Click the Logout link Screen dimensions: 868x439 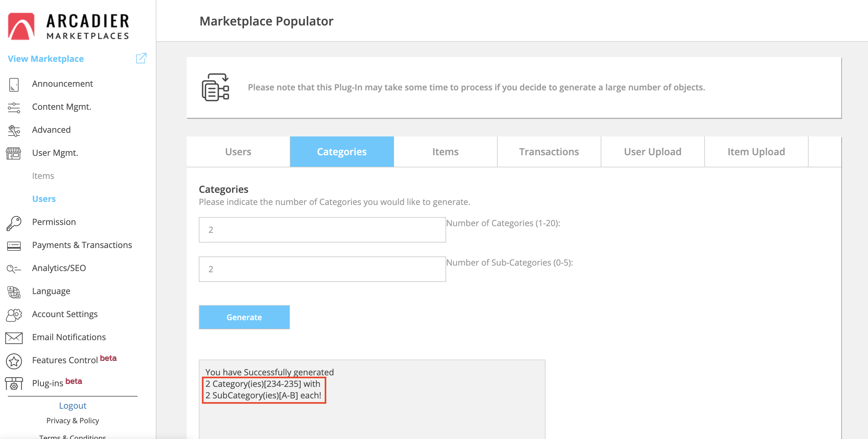click(72, 406)
